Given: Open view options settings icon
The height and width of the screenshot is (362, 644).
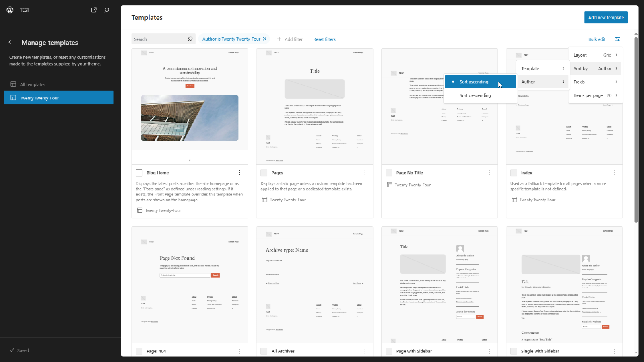Looking at the screenshot, I should pos(617,39).
